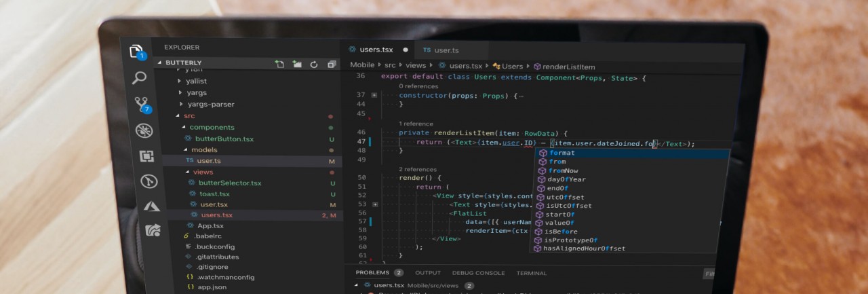Image resolution: width=868 pixels, height=294 pixels.
Task: Collapse the BUTTERLY root folder section
Action: 160,62
